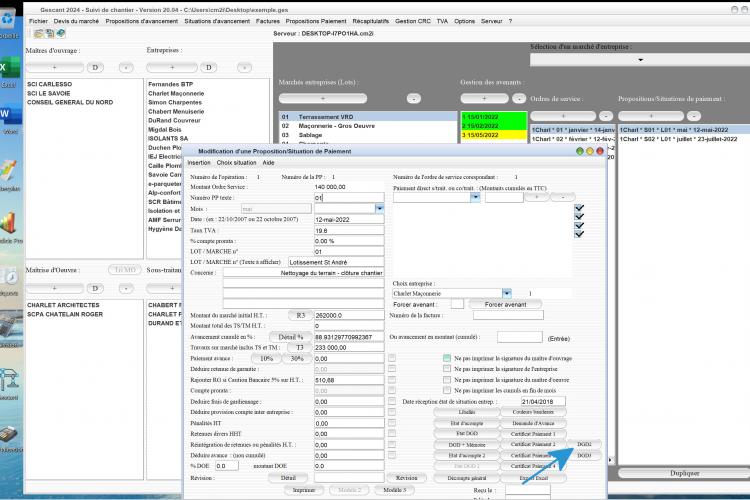Click the Demande d'Avance button
This screenshot has height=500, width=750.
point(533,423)
